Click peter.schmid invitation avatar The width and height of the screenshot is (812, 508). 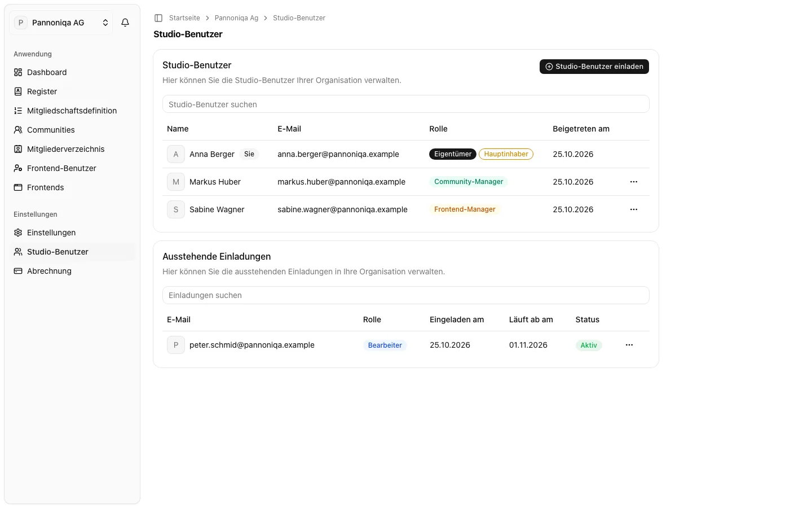176,345
